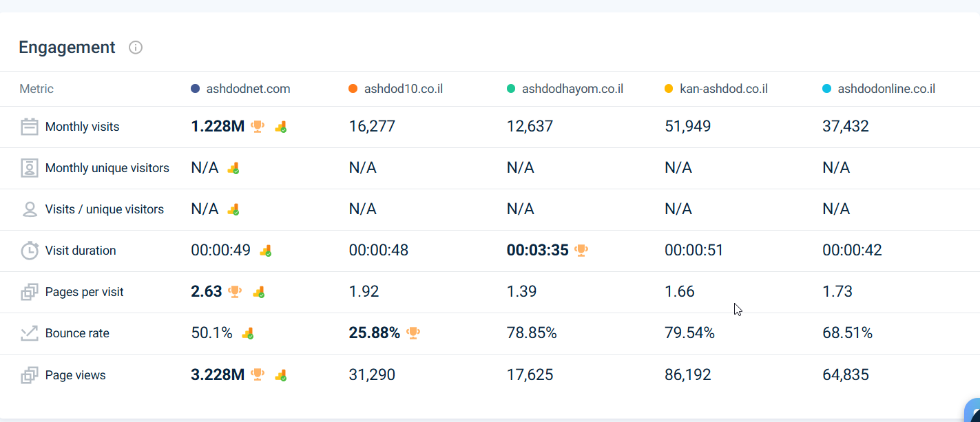Select the Pages per visit row label
Image resolution: width=980 pixels, height=422 pixels.
click(x=84, y=292)
